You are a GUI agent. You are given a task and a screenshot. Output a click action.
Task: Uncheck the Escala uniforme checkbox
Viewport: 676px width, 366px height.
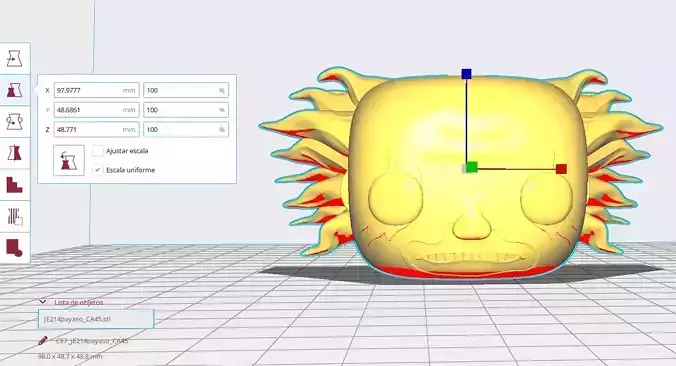[x=98, y=170]
